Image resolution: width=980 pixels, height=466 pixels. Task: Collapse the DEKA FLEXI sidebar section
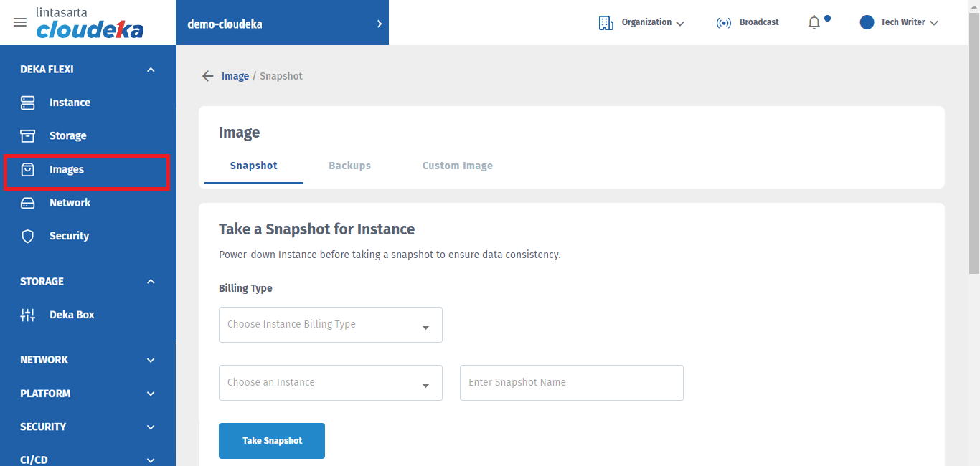click(x=151, y=70)
